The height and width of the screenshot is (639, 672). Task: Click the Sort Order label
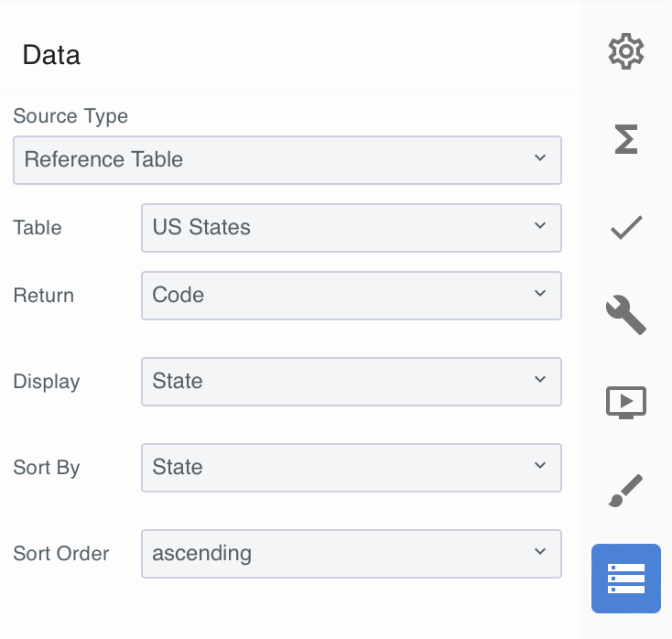click(x=61, y=554)
